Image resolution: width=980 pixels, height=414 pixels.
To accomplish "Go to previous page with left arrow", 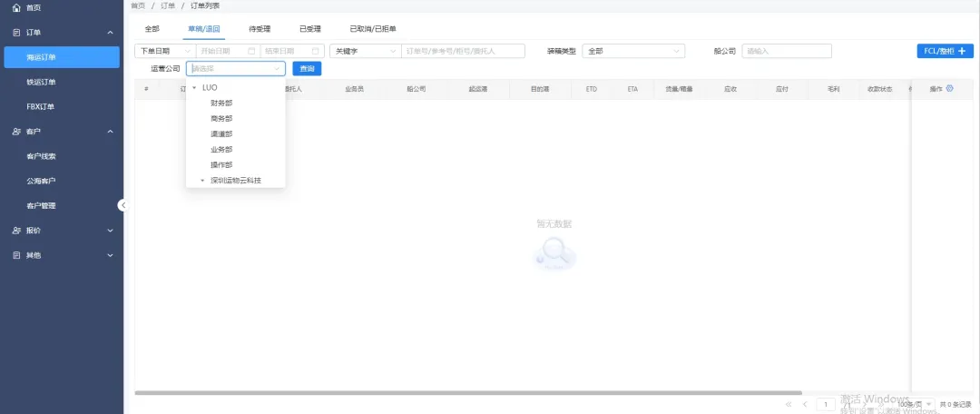I will click(x=805, y=405).
